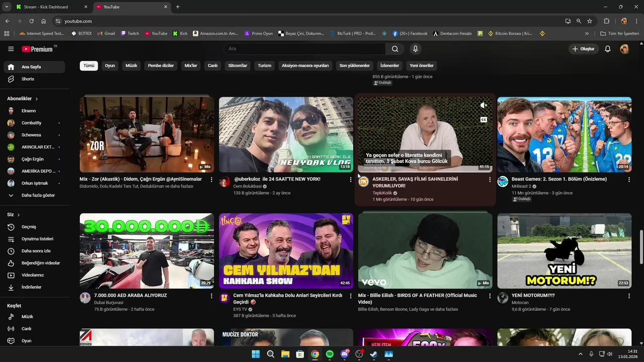644x362 pixels.
Task: Open Spotify from the taskbar
Action: pyautogui.click(x=330, y=354)
